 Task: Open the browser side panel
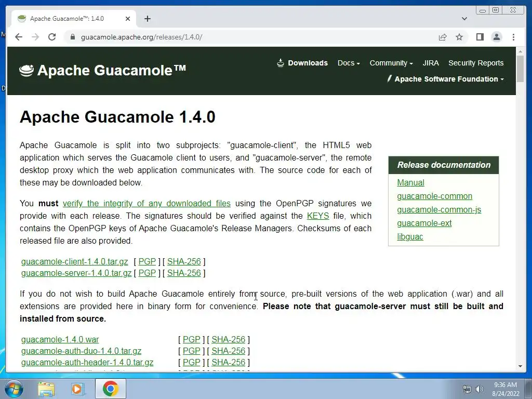coord(480,37)
